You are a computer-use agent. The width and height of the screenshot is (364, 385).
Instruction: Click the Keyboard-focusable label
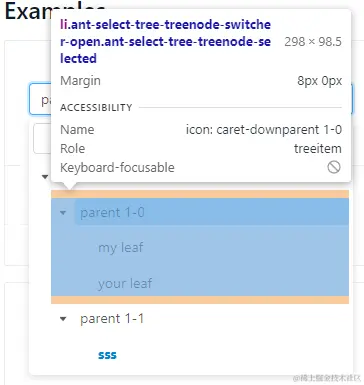(x=117, y=167)
